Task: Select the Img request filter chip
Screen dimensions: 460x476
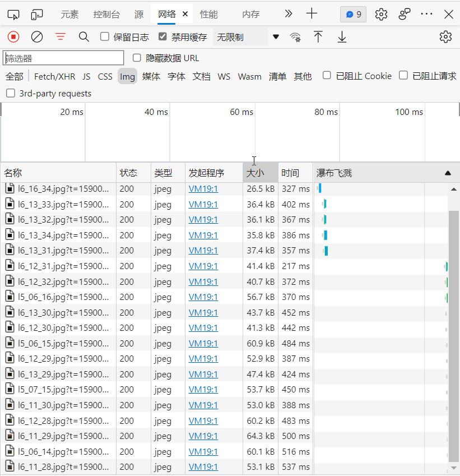Action: click(127, 76)
